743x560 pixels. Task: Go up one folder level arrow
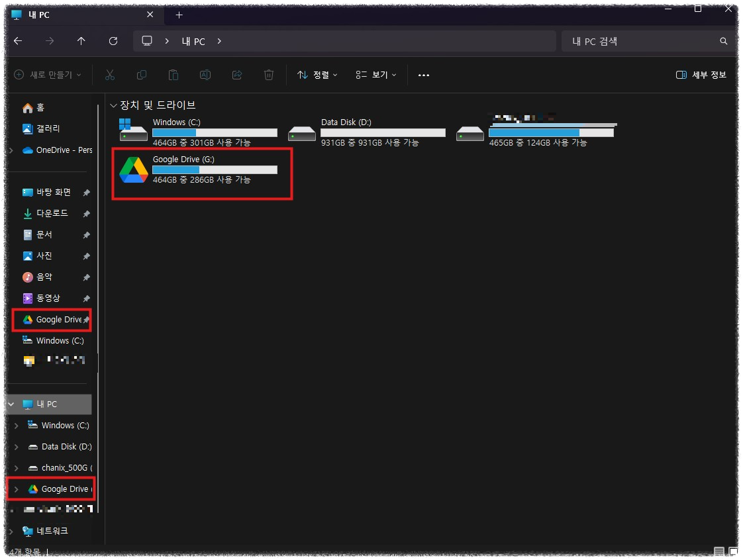(81, 41)
